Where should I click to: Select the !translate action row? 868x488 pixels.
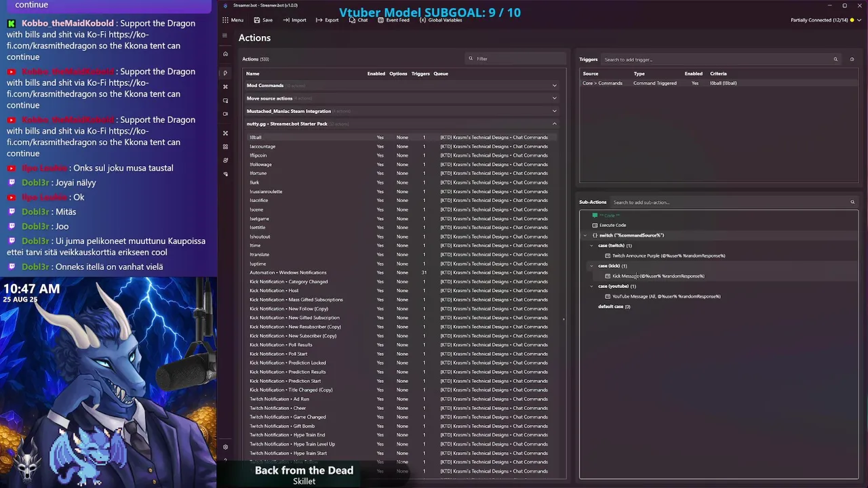pyautogui.click(x=400, y=254)
